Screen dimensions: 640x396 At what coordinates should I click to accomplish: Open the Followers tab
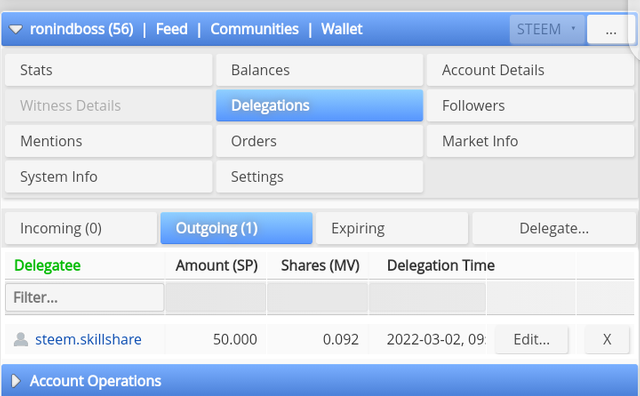coord(530,106)
